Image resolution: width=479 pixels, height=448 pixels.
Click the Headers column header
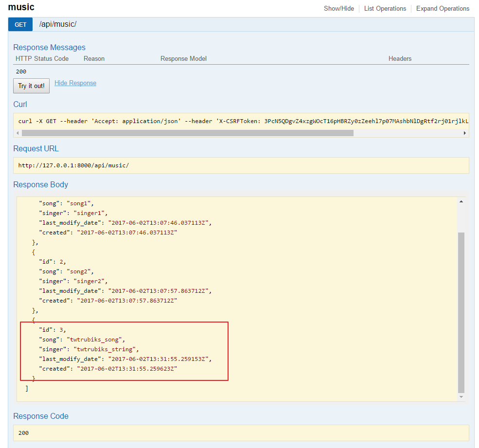pyautogui.click(x=400, y=59)
